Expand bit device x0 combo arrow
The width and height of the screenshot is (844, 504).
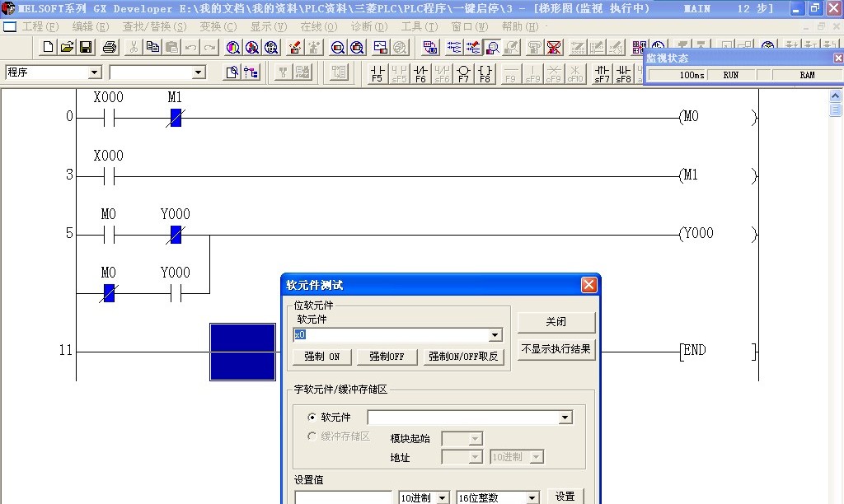point(495,335)
